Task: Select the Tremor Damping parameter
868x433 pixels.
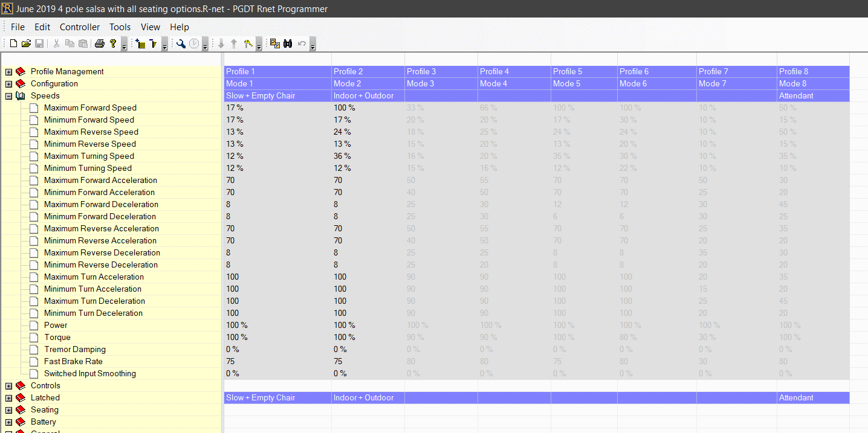Action: coord(74,350)
